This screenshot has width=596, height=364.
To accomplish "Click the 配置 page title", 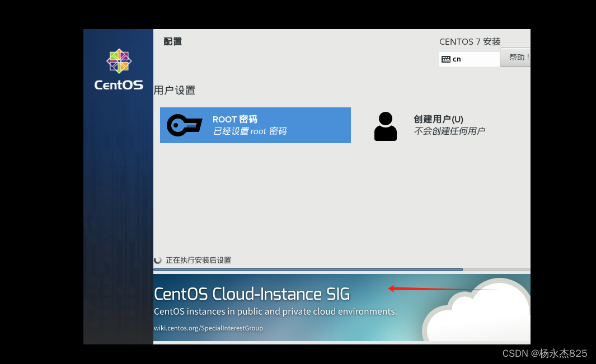I will pyautogui.click(x=172, y=41).
